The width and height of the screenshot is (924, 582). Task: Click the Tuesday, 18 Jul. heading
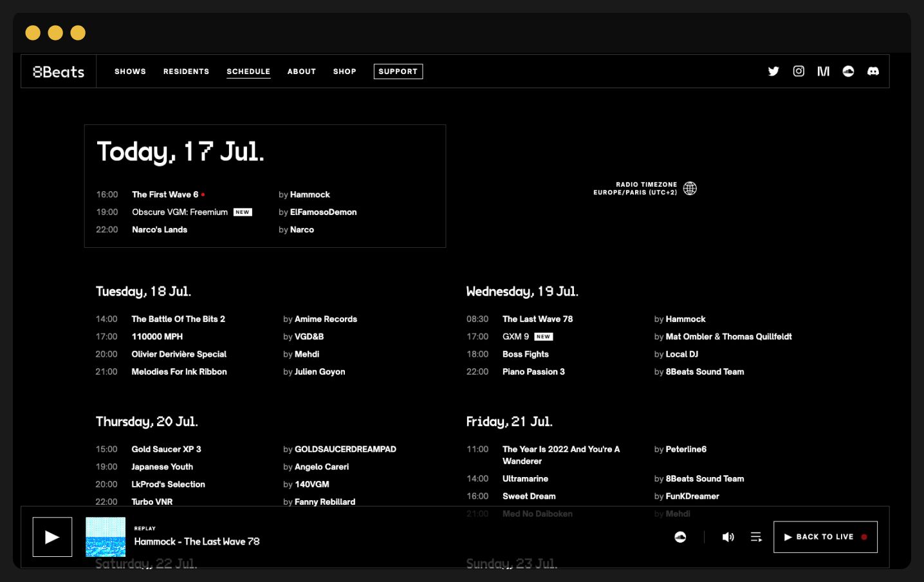pyautogui.click(x=143, y=292)
